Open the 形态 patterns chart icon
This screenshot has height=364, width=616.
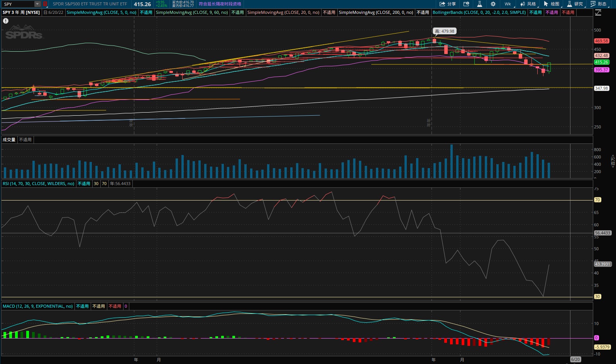tap(598, 4)
